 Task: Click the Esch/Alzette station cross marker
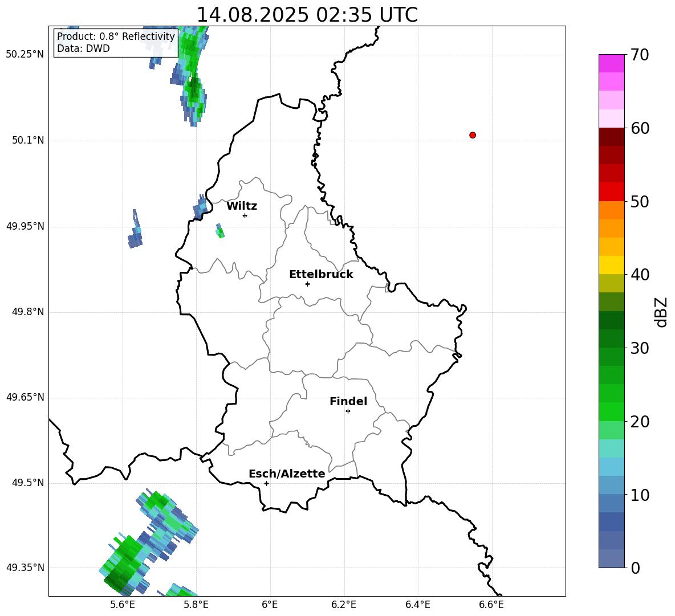tap(266, 483)
